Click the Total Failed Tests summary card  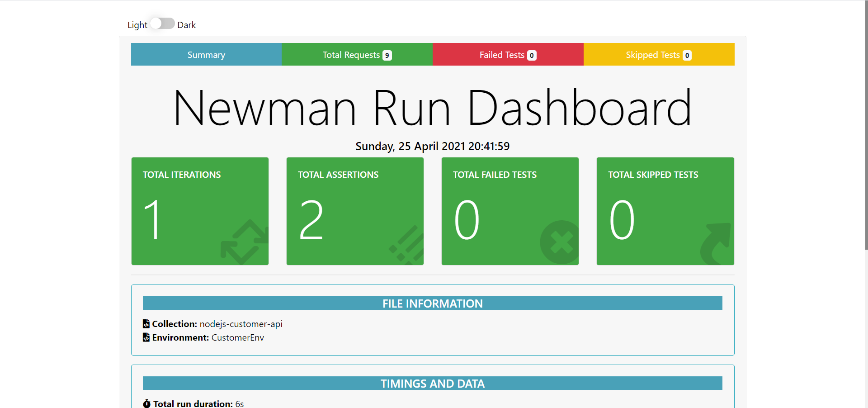(509, 211)
